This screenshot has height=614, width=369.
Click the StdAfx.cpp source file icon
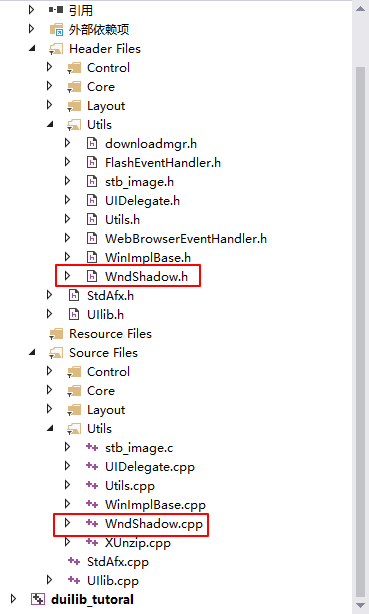pos(74,562)
